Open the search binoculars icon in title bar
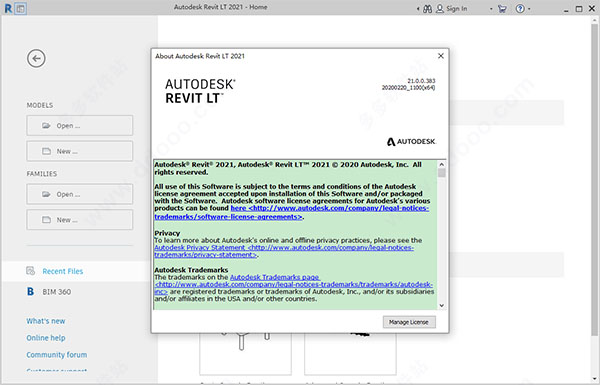Screen dimensions: 600x385 [427, 9]
